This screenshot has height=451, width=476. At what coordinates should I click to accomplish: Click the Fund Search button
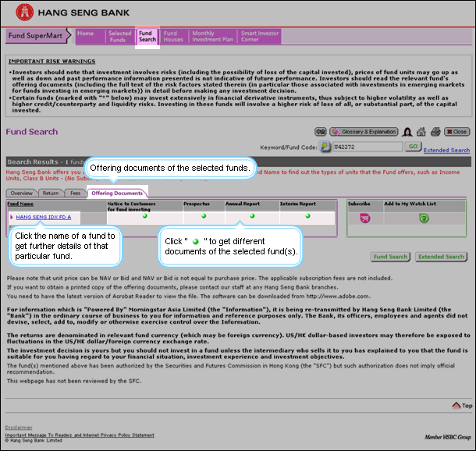pos(390,257)
